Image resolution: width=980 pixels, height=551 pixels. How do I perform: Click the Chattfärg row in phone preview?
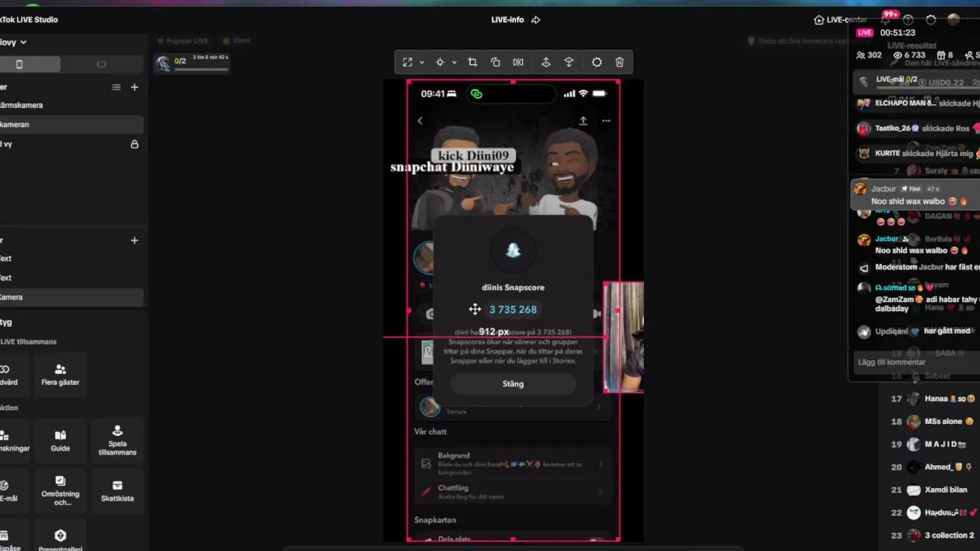(513, 491)
